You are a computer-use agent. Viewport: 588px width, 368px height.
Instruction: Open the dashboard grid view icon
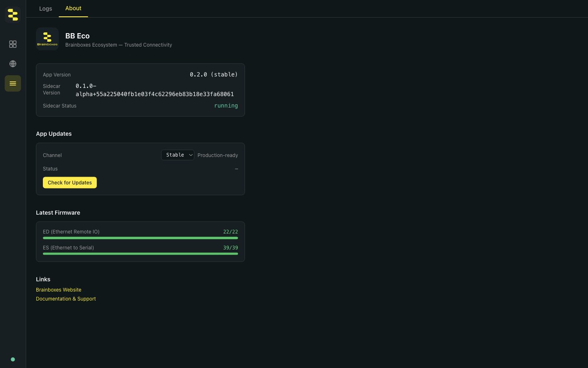[x=13, y=44]
